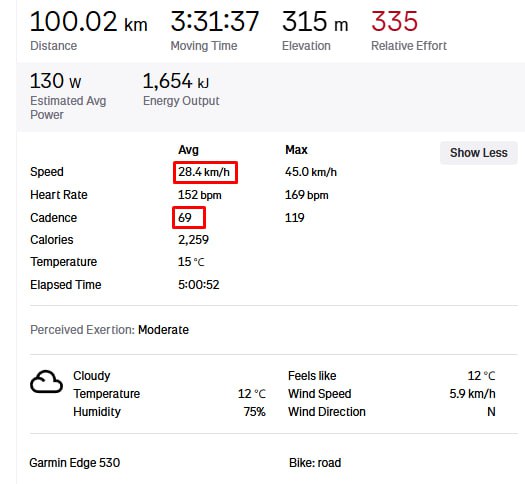This screenshot has height=484, width=525.
Task: Click the Wind Speed 5.9 km/h value
Action: [x=472, y=394]
